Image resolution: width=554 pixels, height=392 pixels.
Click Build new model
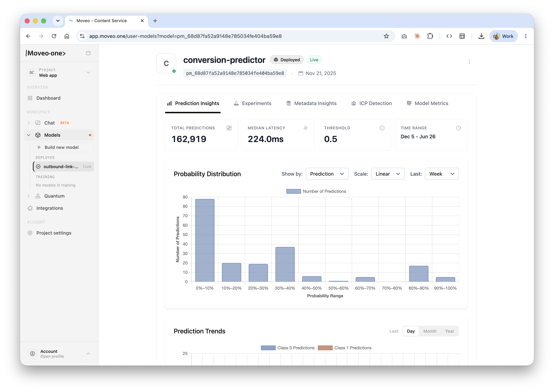tap(63, 147)
